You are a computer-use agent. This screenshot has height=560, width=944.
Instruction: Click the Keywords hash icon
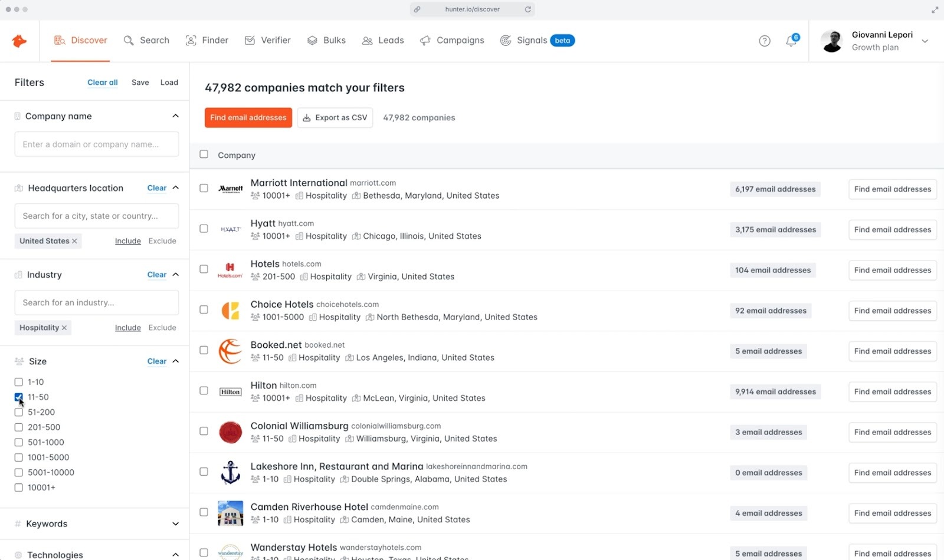click(x=18, y=523)
